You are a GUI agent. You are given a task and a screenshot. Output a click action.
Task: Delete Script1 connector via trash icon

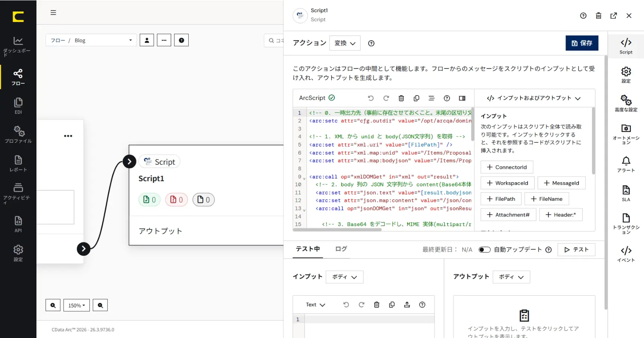coord(599,16)
